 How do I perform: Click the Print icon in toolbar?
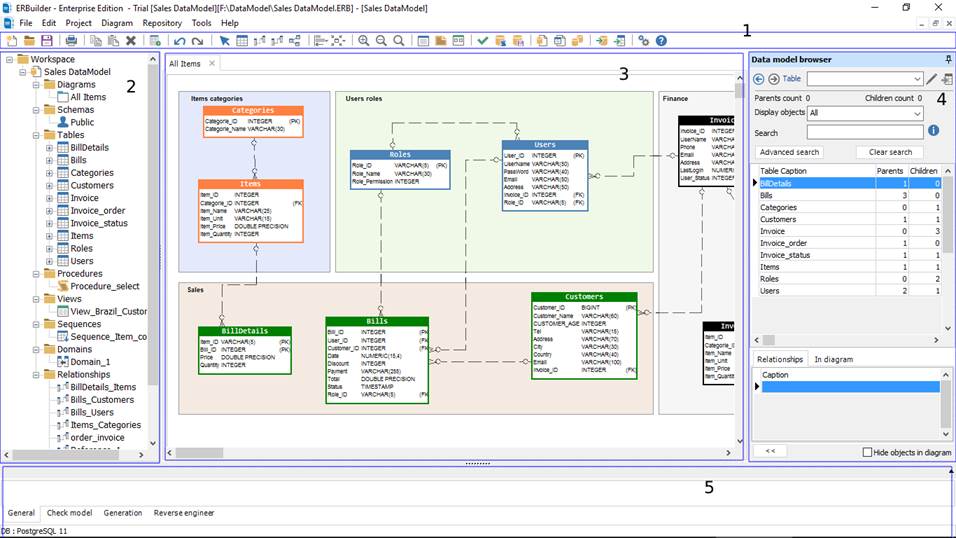[71, 41]
